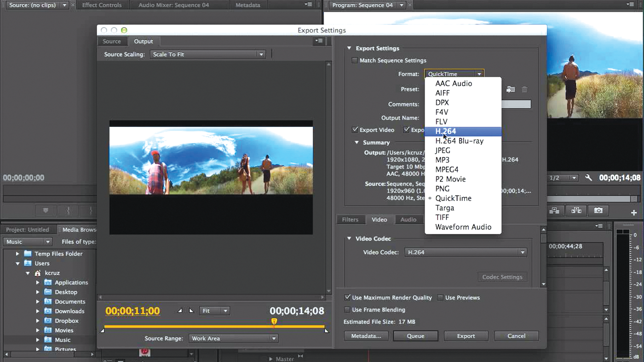Switch to the Filters tab
The image size is (644, 362).
(350, 220)
